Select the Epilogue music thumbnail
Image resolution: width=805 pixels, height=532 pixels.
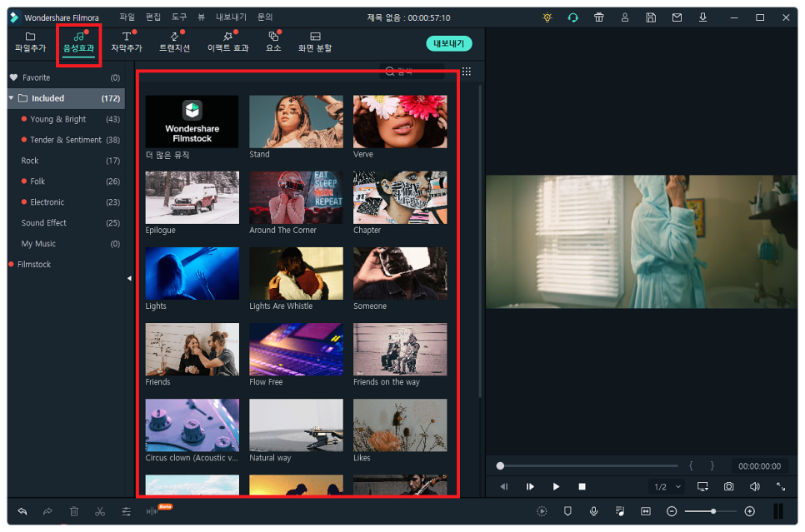[192, 197]
